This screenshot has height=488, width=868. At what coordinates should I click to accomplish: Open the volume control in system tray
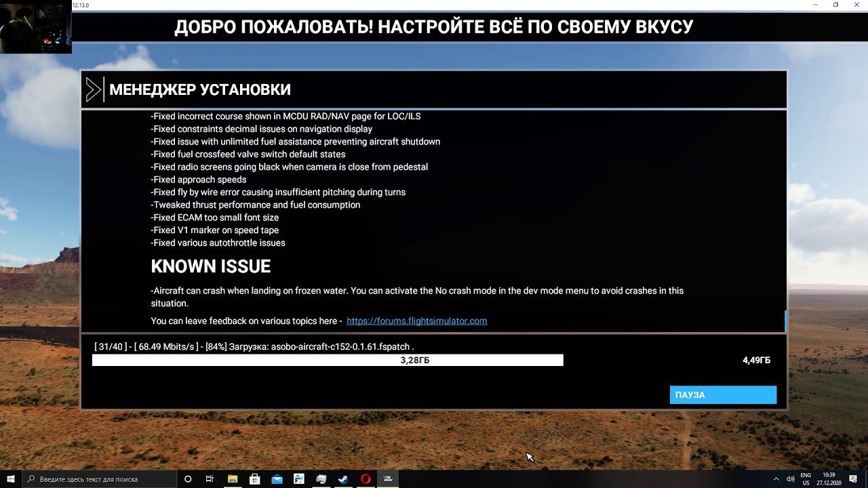(791, 479)
